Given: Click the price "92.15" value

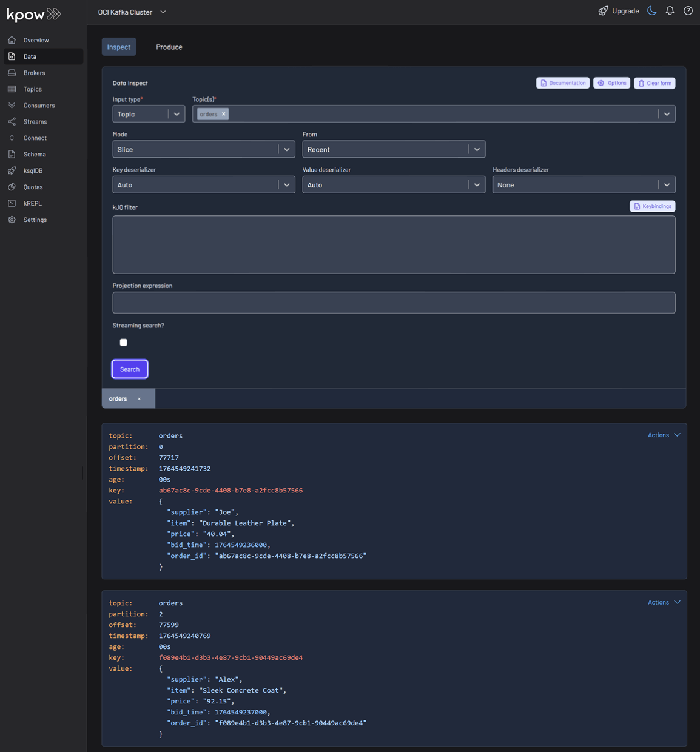Looking at the screenshot, I should click(217, 702).
